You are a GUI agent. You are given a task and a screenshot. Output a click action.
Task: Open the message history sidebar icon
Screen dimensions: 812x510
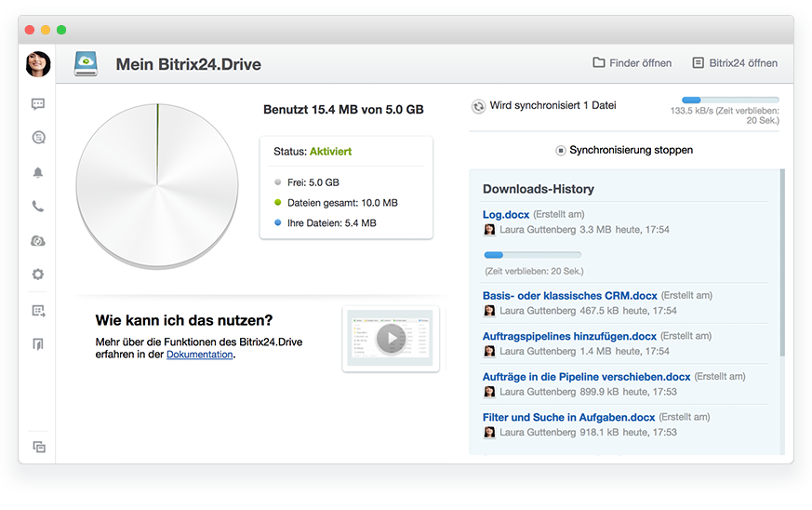[38, 138]
